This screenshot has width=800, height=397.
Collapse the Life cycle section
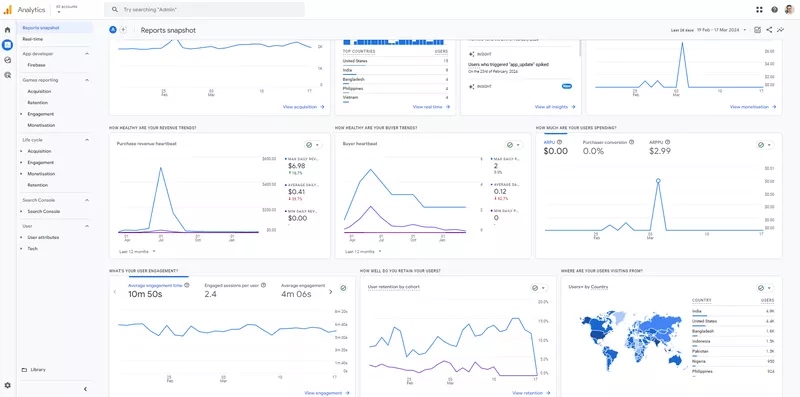pyautogui.click(x=86, y=140)
